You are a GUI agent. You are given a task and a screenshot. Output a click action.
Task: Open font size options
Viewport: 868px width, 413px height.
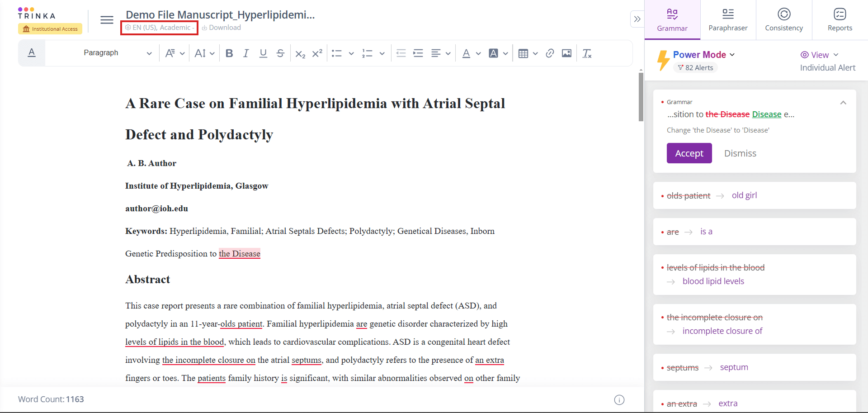pos(200,53)
